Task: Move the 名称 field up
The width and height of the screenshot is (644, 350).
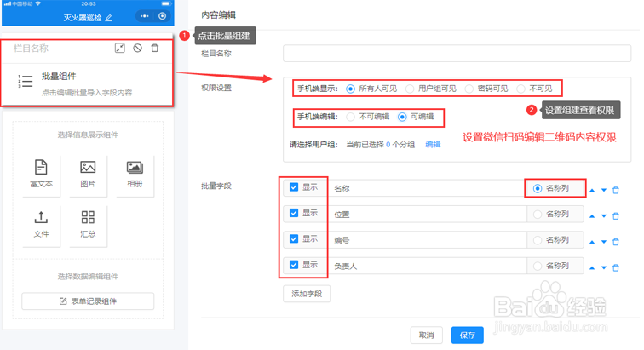Action: point(592,190)
